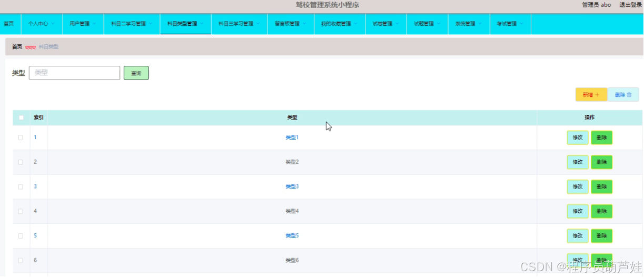Click index number 5 in the table
Screen dimensions: 644x277
35,236
